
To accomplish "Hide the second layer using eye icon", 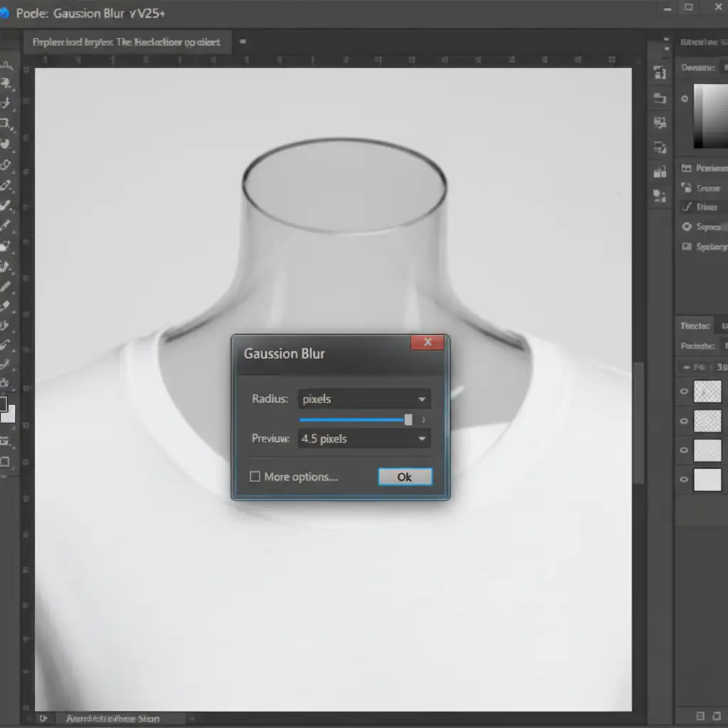I will pos(685,421).
